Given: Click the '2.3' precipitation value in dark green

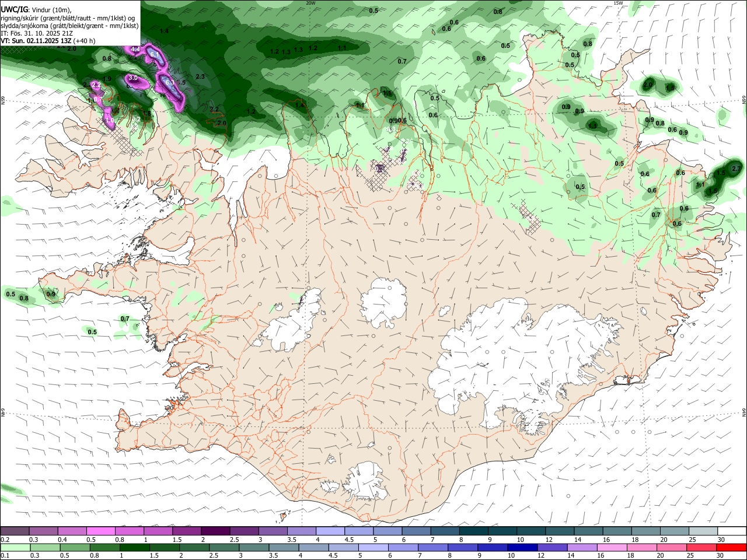Looking at the screenshot, I should pyautogui.click(x=200, y=77).
